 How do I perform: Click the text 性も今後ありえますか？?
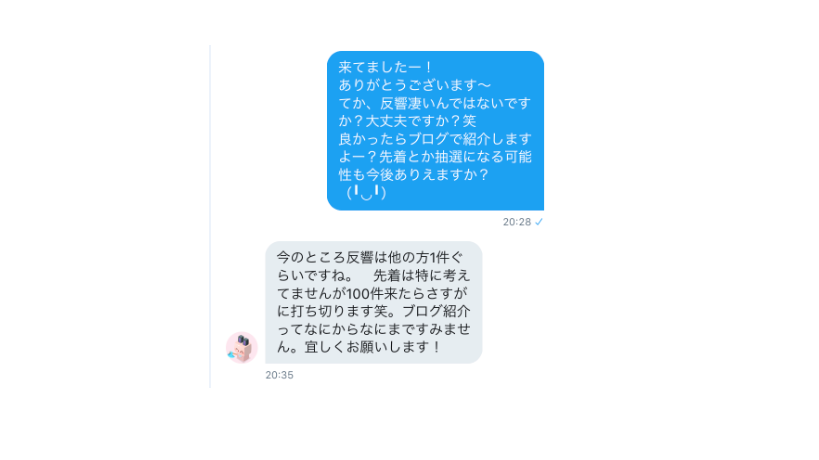click(414, 174)
